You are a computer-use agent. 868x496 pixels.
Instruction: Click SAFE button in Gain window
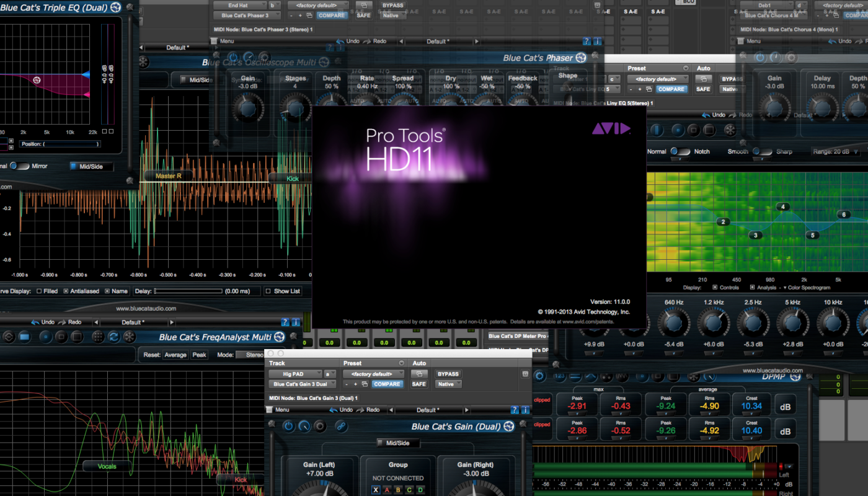(x=419, y=384)
